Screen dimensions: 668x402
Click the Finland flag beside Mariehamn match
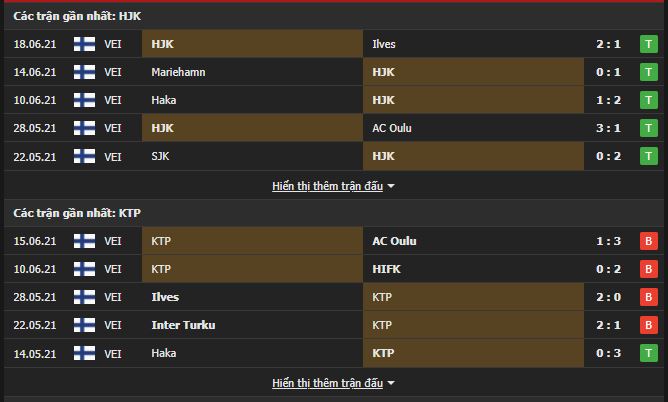point(84,72)
